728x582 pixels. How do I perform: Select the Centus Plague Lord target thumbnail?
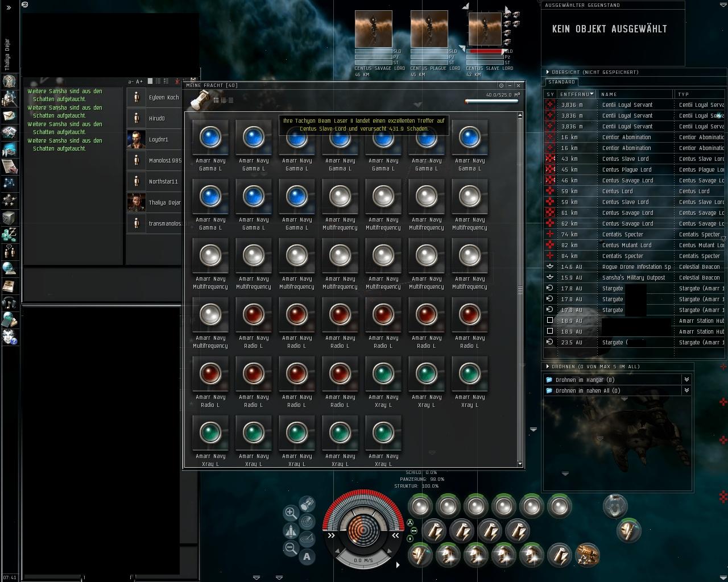click(429, 29)
